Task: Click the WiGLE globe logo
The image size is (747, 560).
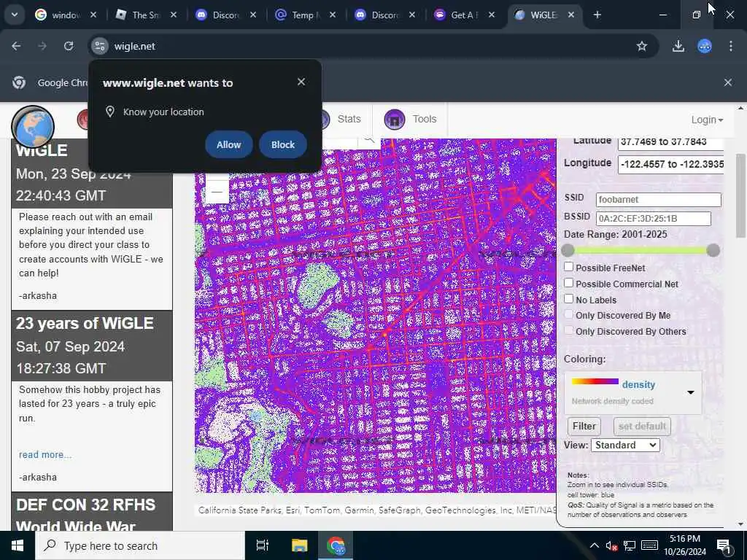Action: (33, 127)
